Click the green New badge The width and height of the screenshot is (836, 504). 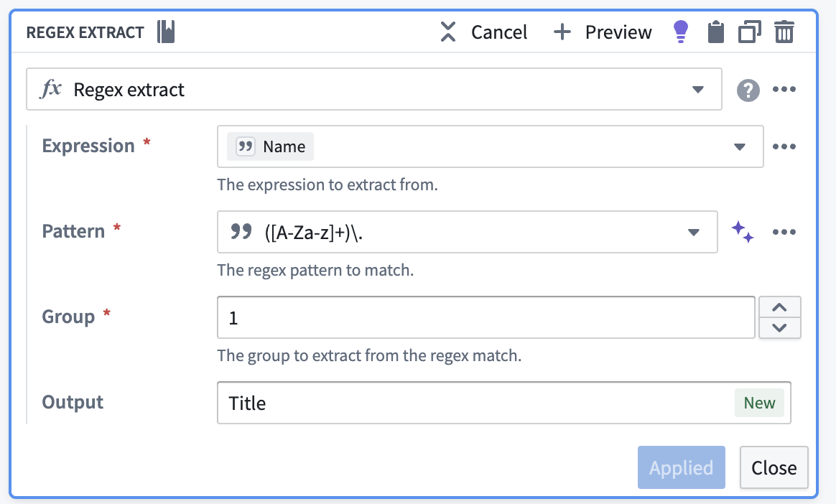759,403
